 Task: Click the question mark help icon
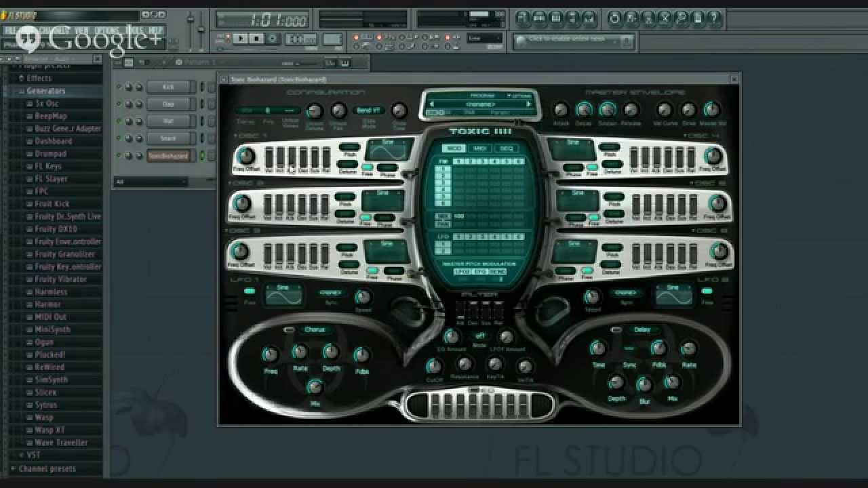coord(715,18)
